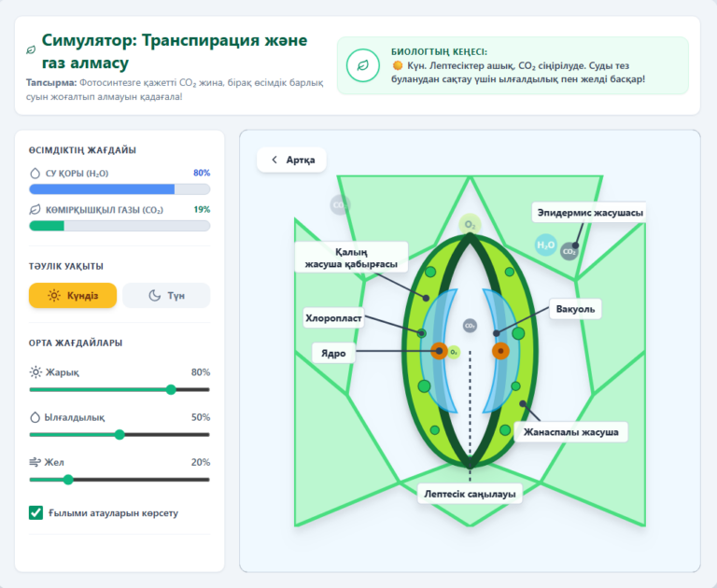
Task: Adjust the Жарық light slider handle
Action: tap(171, 389)
